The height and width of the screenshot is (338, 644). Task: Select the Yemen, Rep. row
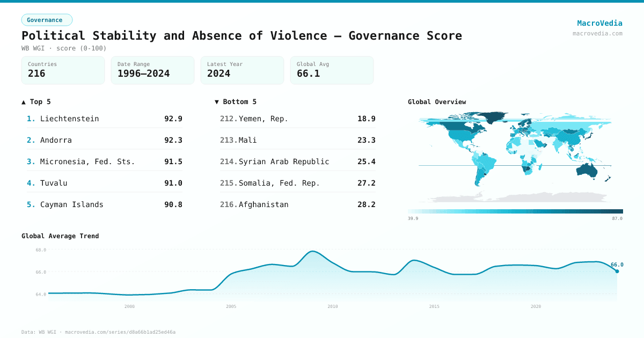click(298, 119)
